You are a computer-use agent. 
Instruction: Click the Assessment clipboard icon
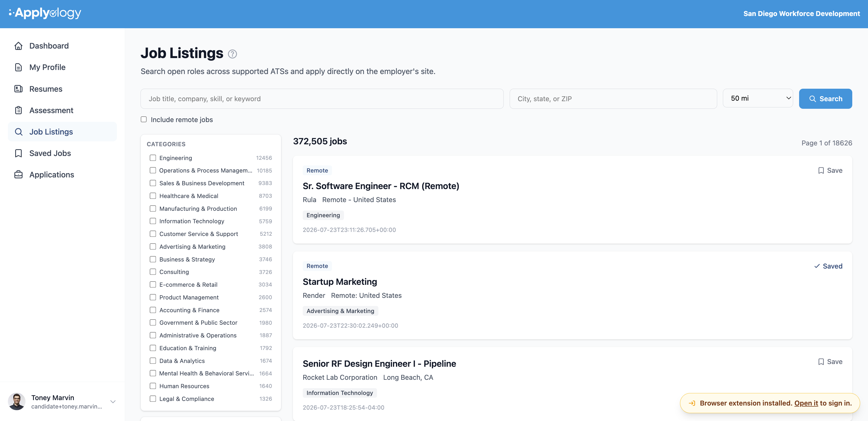point(18,110)
